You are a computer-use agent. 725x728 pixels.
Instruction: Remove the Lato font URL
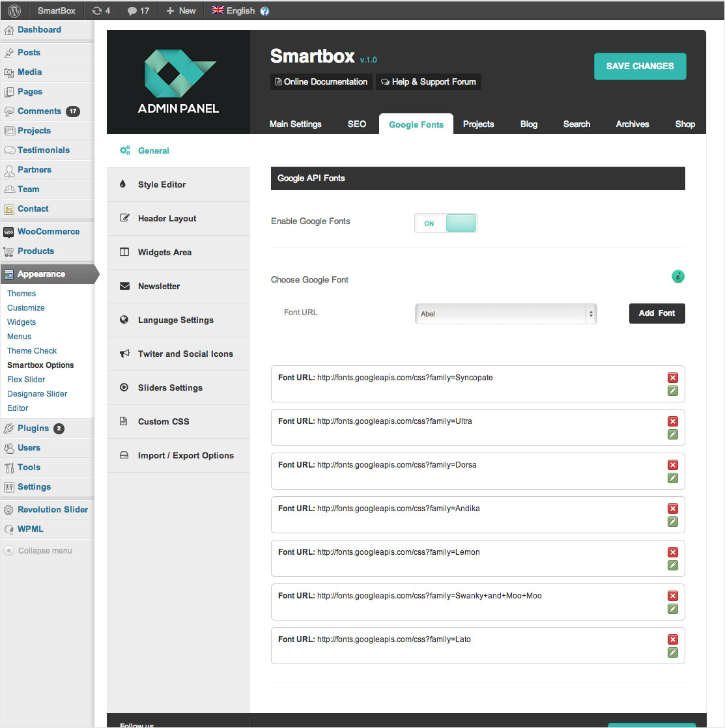pyautogui.click(x=673, y=639)
